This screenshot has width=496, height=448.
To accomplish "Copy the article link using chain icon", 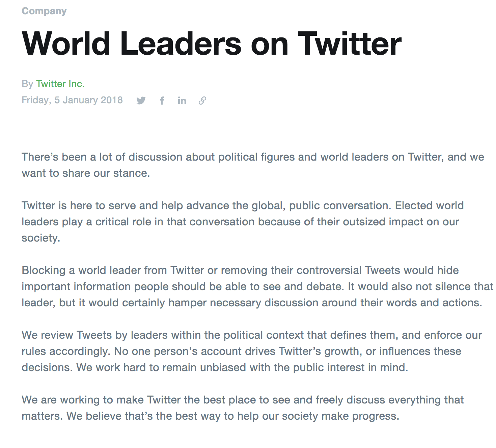I will pyautogui.click(x=202, y=101).
